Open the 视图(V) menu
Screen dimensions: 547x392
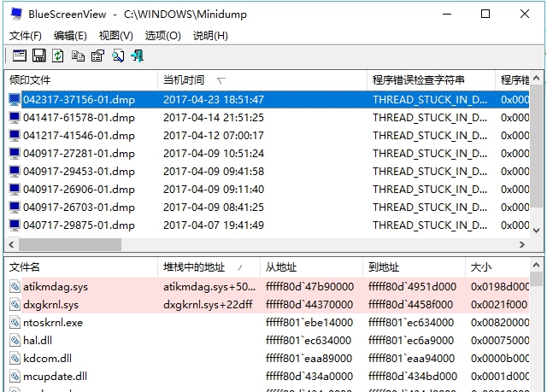pyautogui.click(x=116, y=36)
